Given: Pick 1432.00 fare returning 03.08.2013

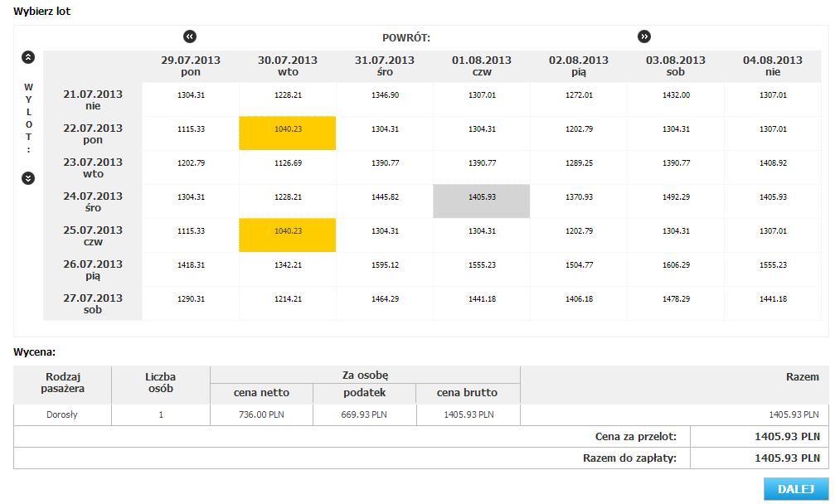Looking at the screenshot, I should (x=676, y=99).
